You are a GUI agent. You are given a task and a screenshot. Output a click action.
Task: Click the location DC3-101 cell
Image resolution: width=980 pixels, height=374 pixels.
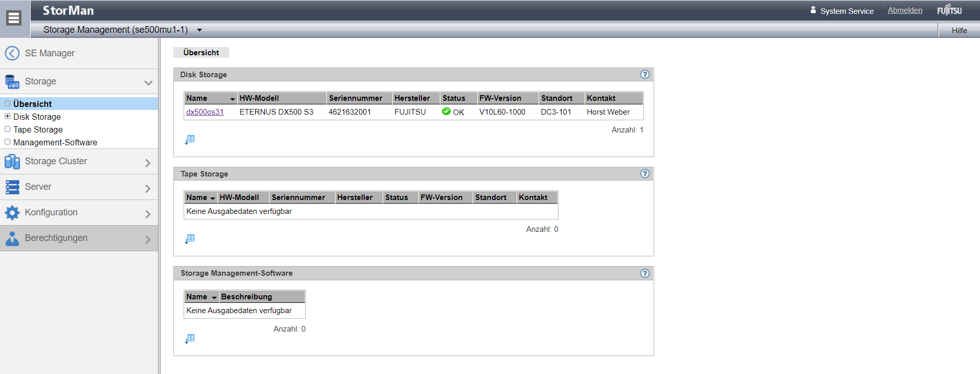pyautogui.click(x=555, y=112)
